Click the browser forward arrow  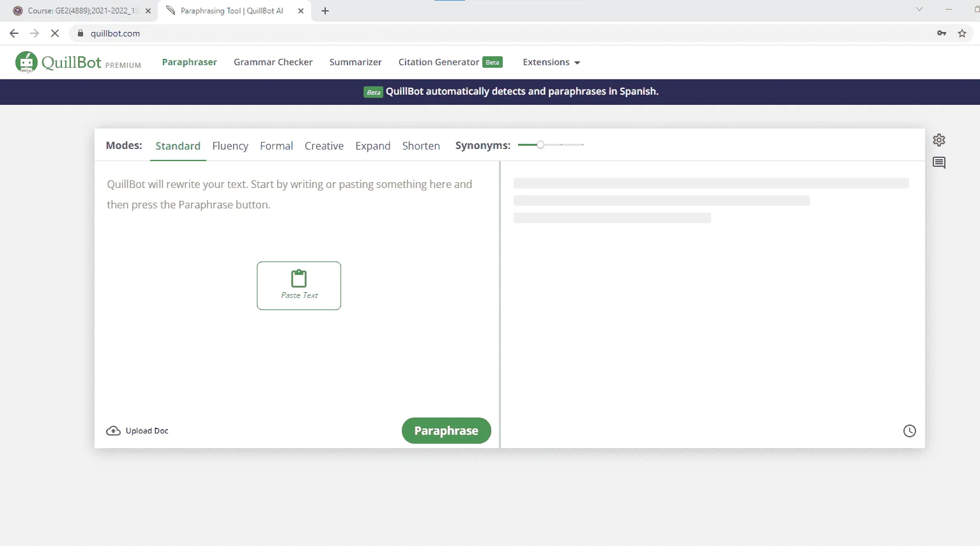click(x=34, y=33)
